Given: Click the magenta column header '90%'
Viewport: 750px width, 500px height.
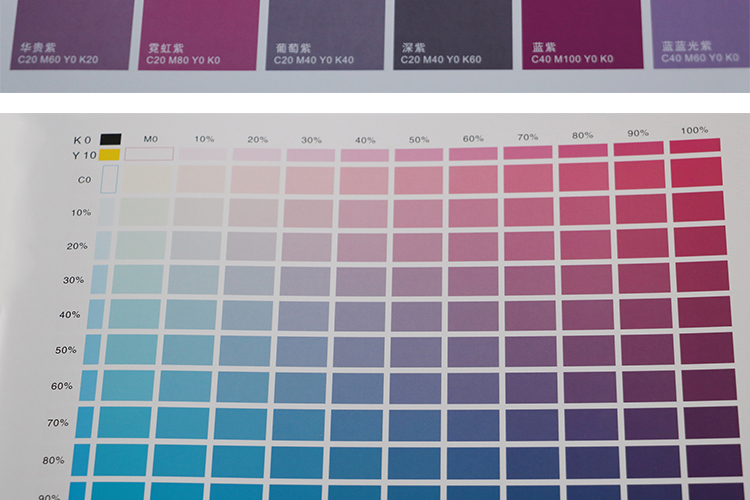Looking at the screenshot, I should (638, 133).
